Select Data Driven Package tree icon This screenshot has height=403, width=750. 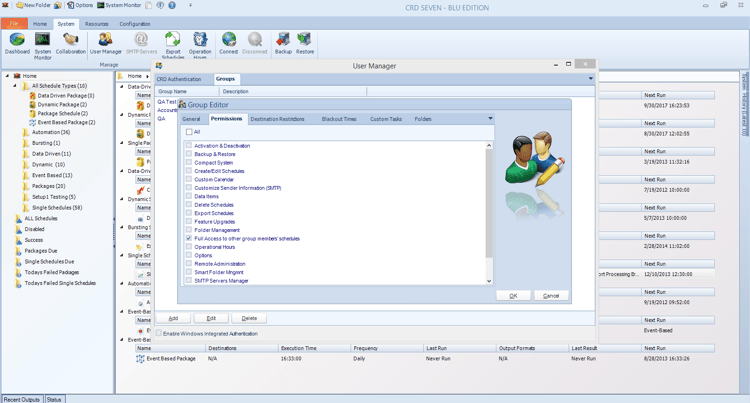[33, 96]
